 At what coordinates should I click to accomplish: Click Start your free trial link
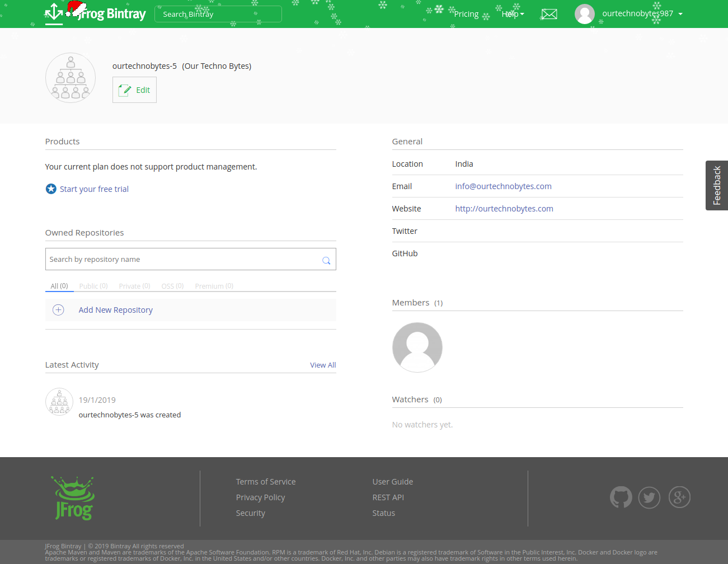pyautogui.click(x=94, y=189)
